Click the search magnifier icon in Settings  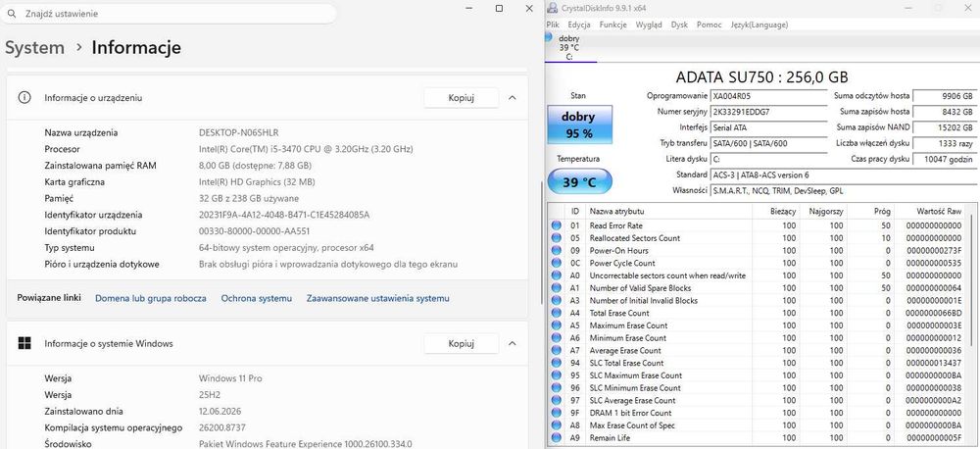tap(12, 13)
